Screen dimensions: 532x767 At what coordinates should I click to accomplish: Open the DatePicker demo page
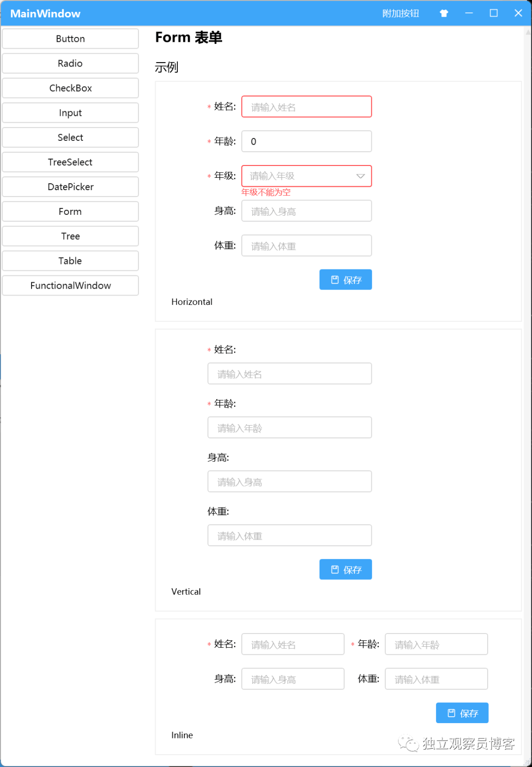pos(70,187)
